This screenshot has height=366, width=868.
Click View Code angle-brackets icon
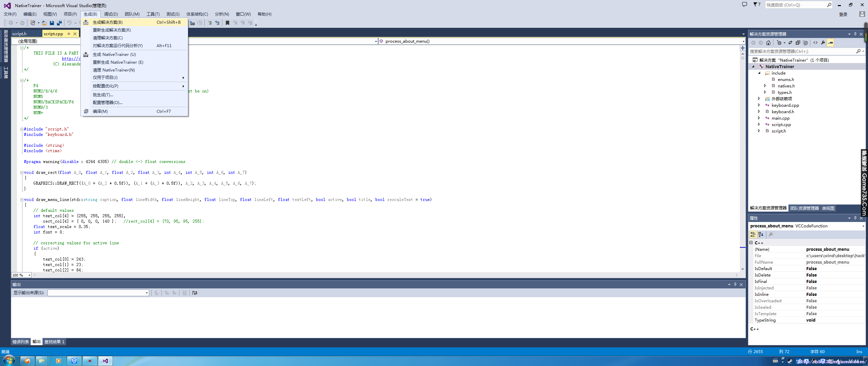coord(815,43)
